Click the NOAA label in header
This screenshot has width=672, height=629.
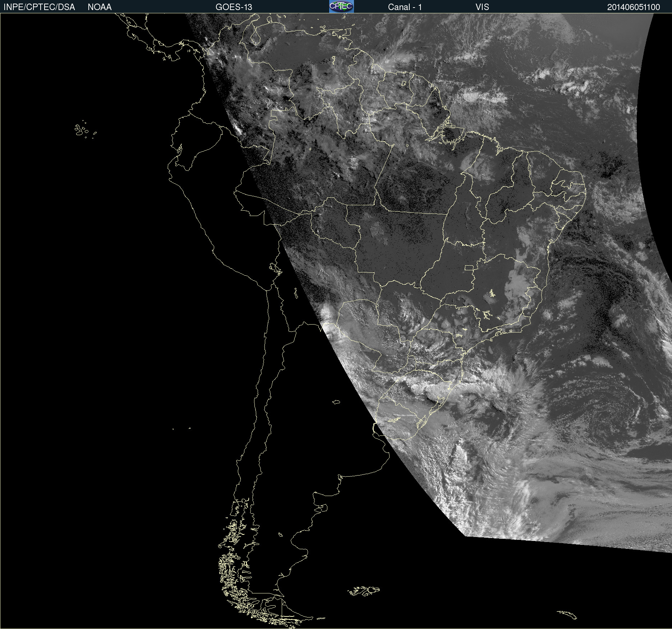100,7
